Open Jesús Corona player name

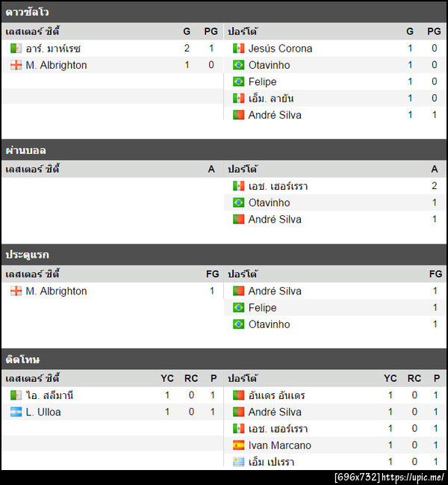pos(280,49)
